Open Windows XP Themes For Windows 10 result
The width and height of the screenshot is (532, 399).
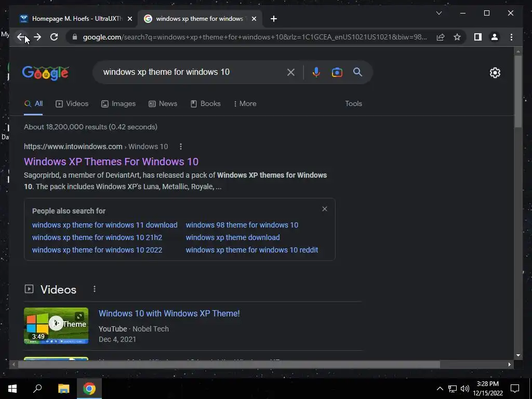111,162
